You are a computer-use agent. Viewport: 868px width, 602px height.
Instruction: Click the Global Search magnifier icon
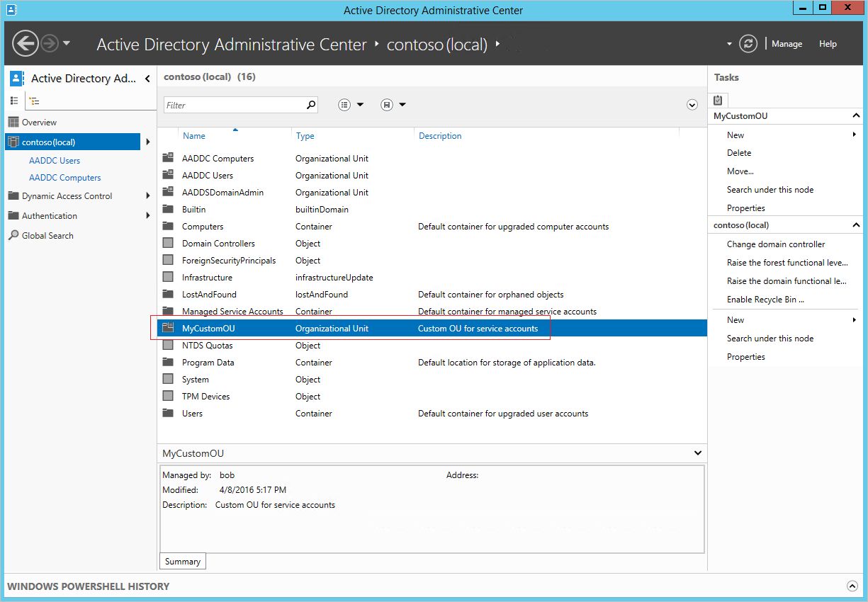click(x=13, y=236)
